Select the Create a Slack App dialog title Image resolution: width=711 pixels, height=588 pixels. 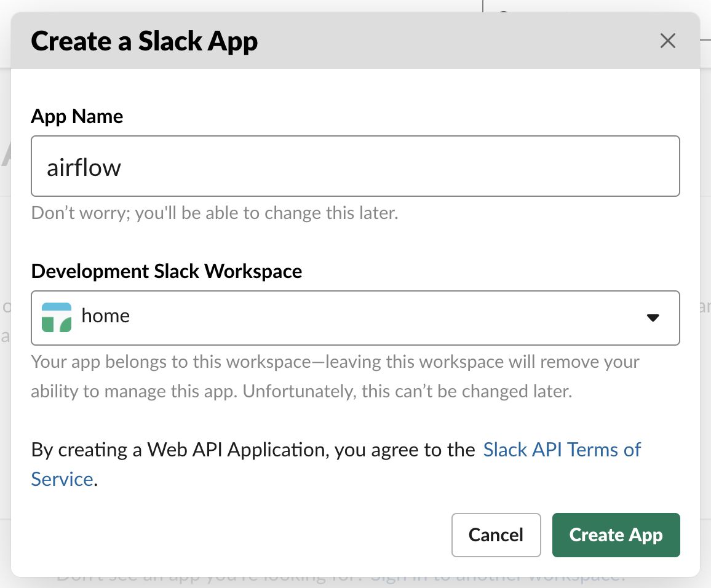click(144, 41)
